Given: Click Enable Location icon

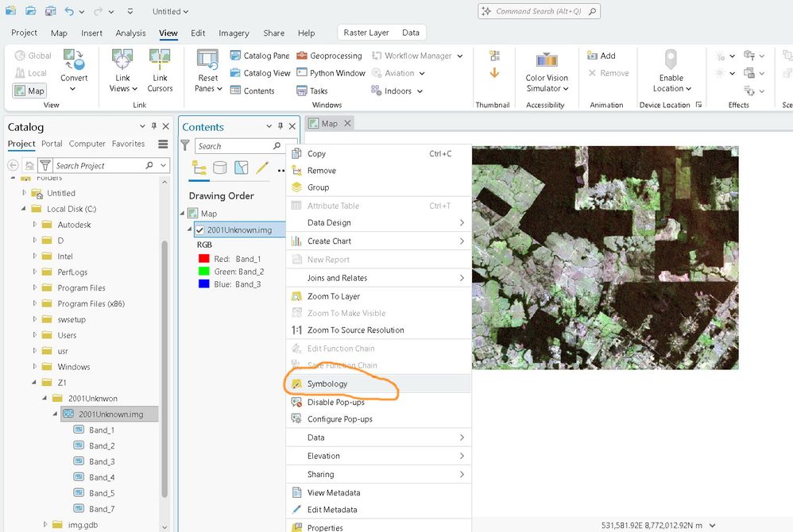Looking at the screenshot, I should [671, 60].
